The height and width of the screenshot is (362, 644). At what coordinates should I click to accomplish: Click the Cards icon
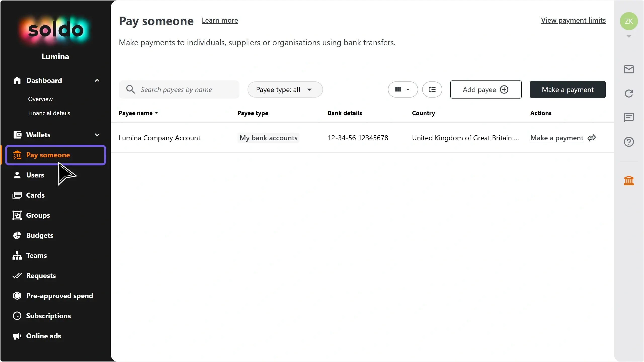(x=17, y=195)
